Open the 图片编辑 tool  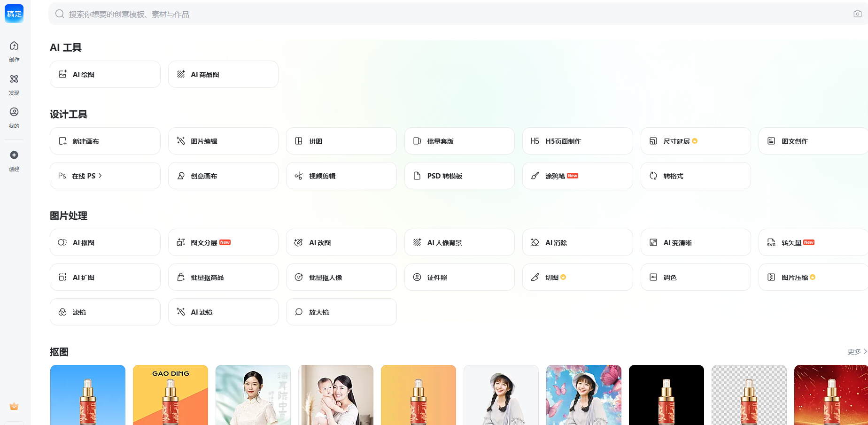(x=223, y=141)
